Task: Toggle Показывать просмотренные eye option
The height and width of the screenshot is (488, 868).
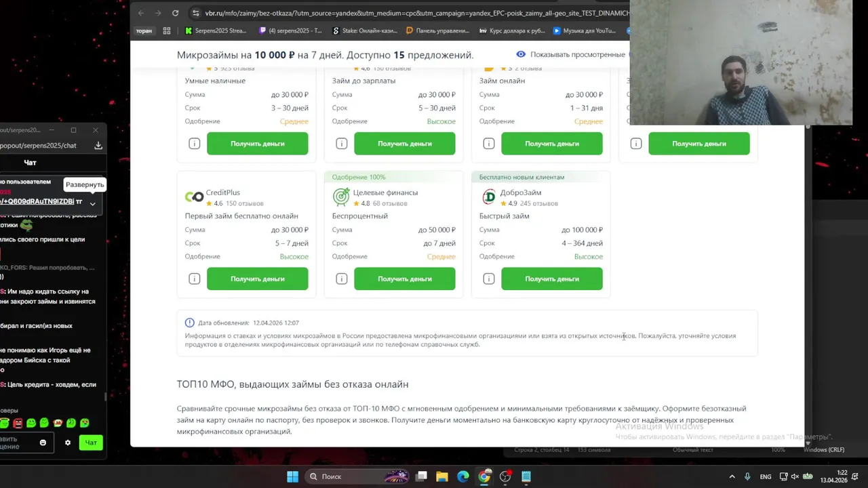Action: pos(521,54)
